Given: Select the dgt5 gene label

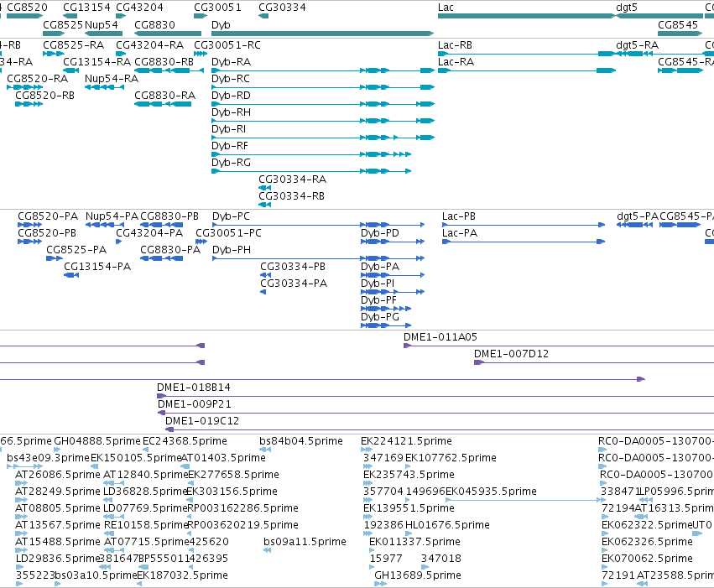Looking at the screenshot, I should click(627, 8).
